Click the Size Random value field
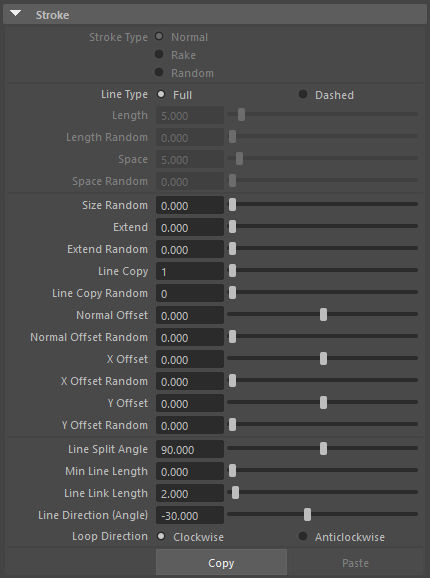430x578 pixels. tap(190, 205)
